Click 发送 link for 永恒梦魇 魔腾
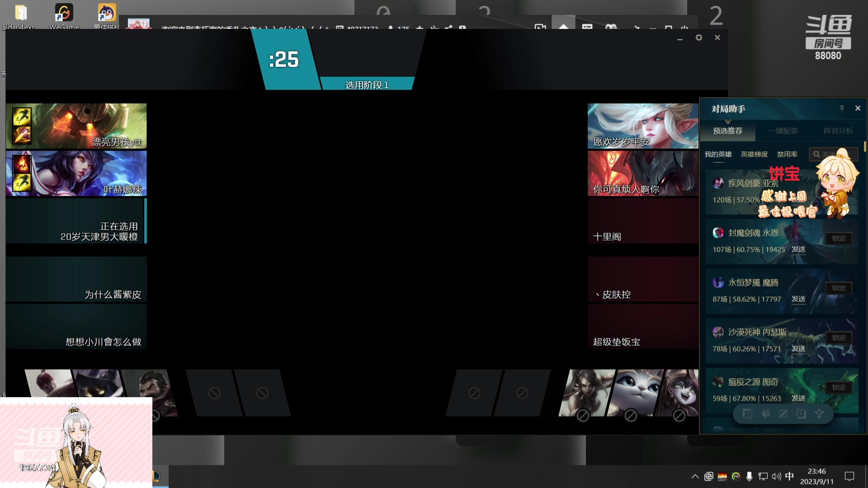Screen dimensions: 868x488 pos(798,299)
